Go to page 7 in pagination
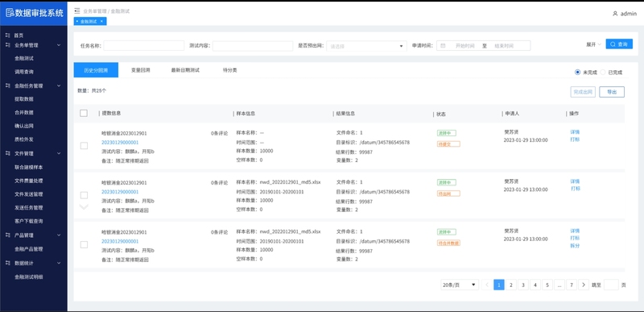Viewport: 644px width, 312px height. [572, 285]
